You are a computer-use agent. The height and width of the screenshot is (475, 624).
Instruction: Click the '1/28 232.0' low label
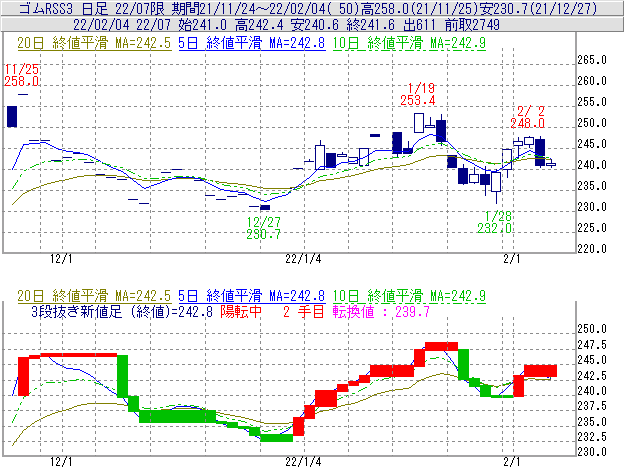(495, 222)
